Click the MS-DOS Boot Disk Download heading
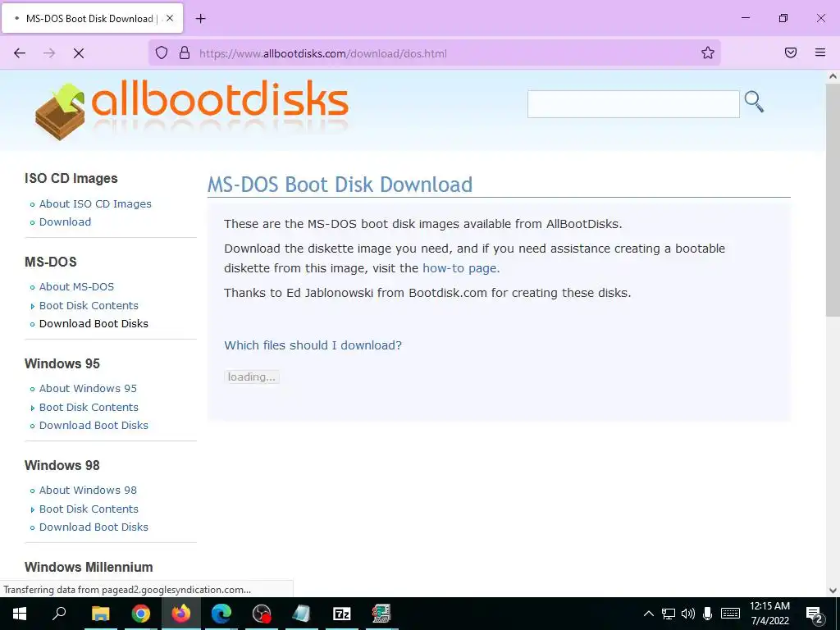This screenshot has width=840, height=630. [x=340, y=185]
